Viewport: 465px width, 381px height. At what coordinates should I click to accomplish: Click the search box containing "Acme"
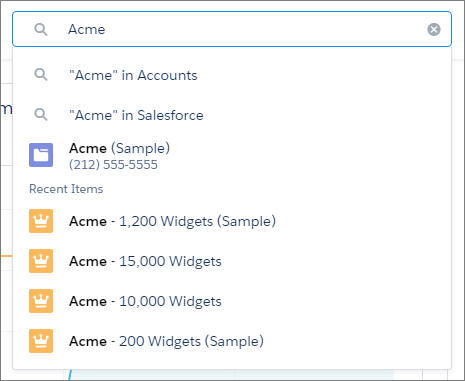[232, 29]
